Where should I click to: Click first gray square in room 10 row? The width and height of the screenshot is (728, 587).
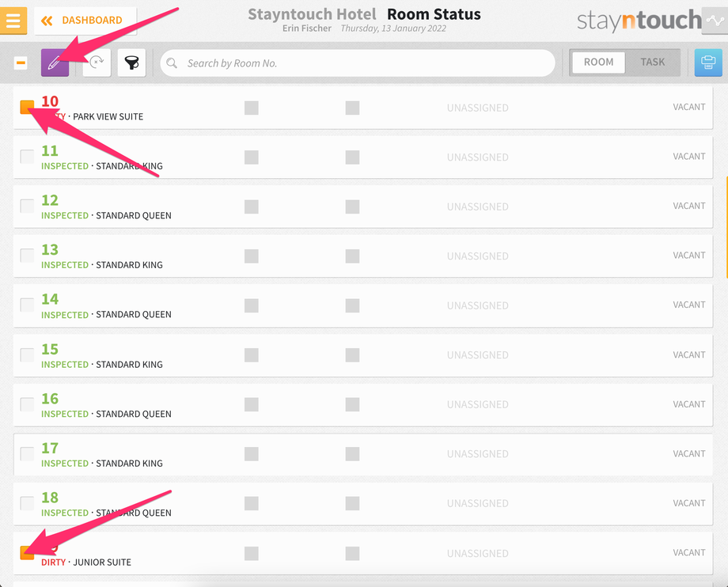click(x=251, y=108)
